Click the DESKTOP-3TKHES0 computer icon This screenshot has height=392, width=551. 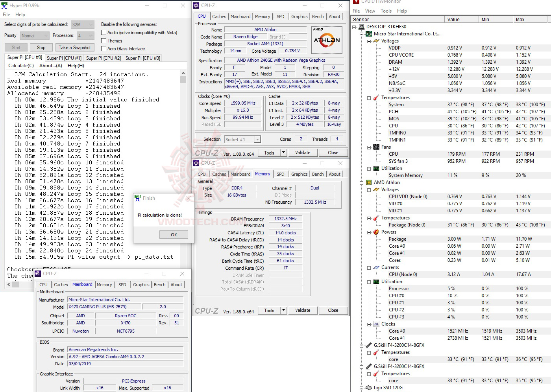(361, 27)
